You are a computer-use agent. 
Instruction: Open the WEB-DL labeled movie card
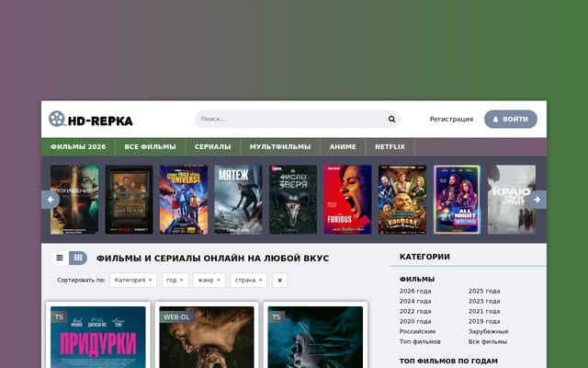pos(207,335)
